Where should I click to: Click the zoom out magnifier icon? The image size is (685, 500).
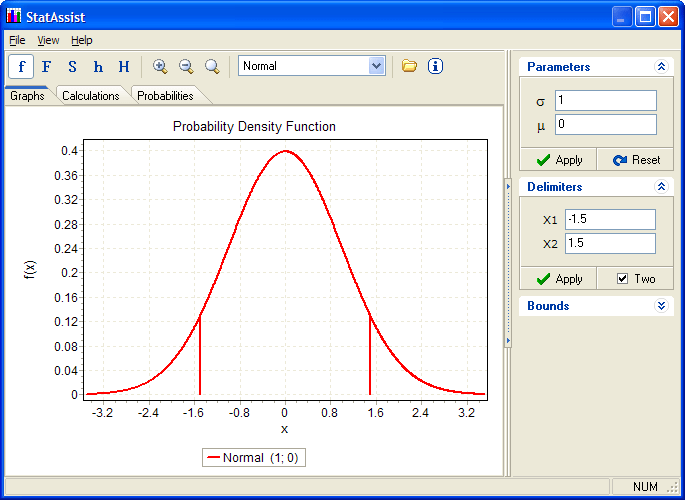[186, 67]
